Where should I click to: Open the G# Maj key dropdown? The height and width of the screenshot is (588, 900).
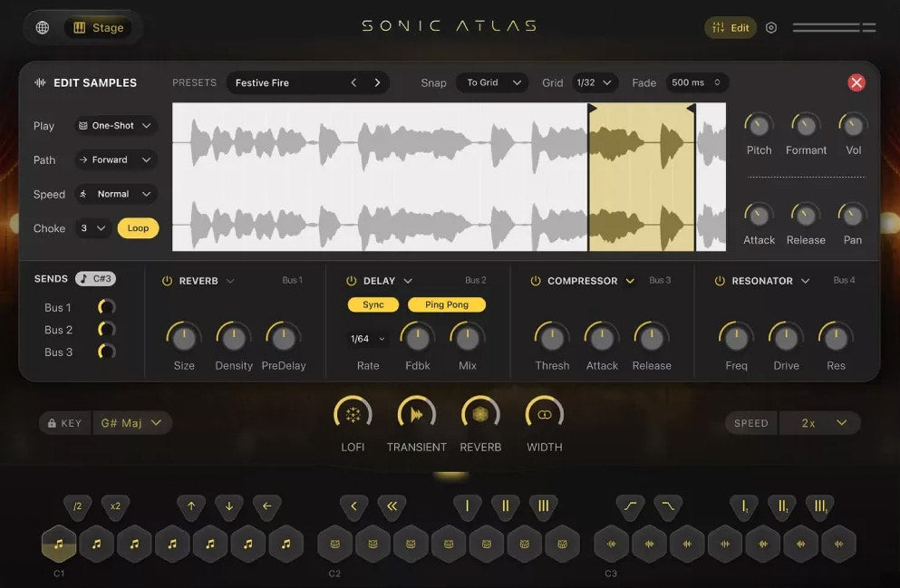[132, 423]
